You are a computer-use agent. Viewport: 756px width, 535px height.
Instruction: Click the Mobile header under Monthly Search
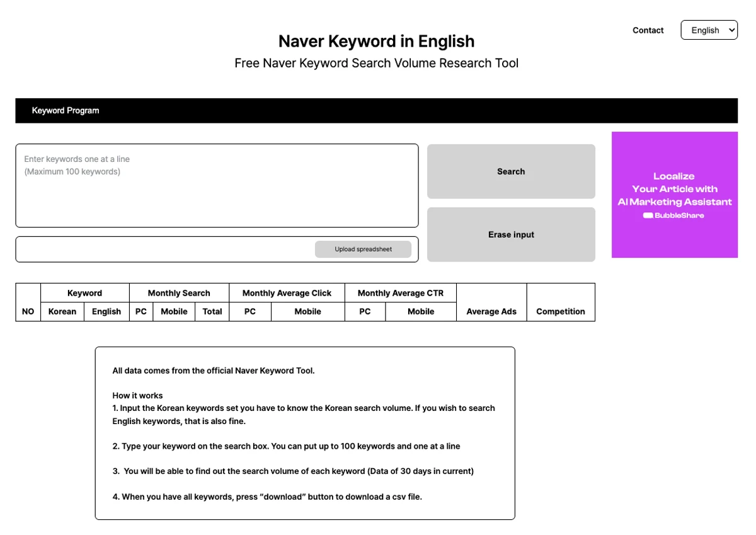point(174,311)
